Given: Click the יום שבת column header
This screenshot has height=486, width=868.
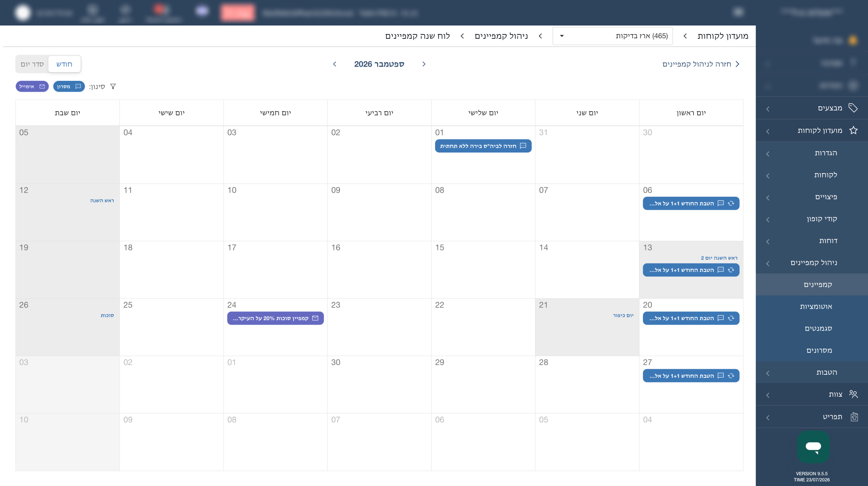Looking at the screenshot, I should (67, 113).
